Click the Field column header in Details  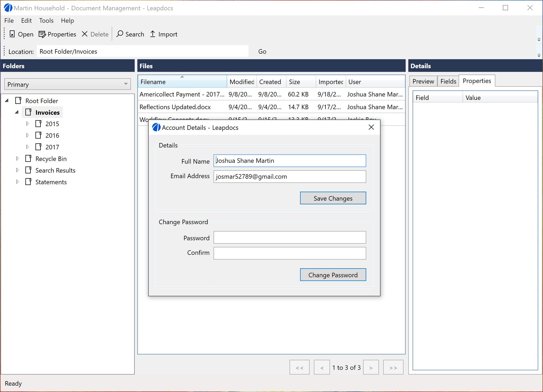[438, 98]
